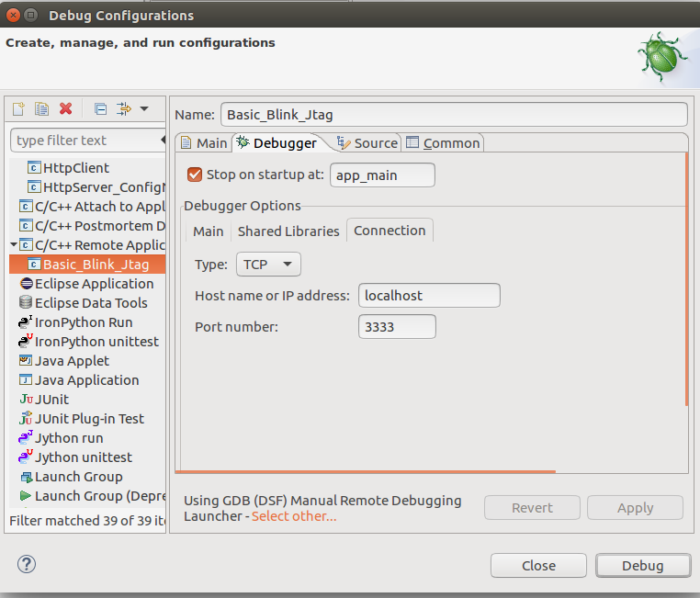Toggle the Stop on startup checkbox
700x598 pixels.
pyautogui.click(x=194, y=175)
